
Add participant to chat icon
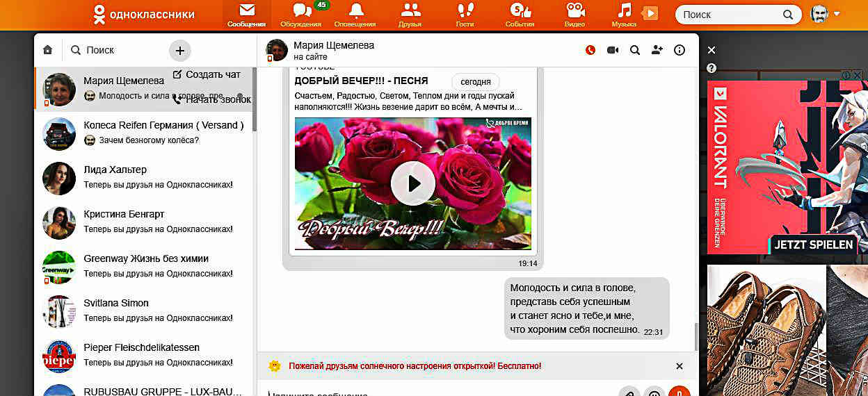(657, 50)
